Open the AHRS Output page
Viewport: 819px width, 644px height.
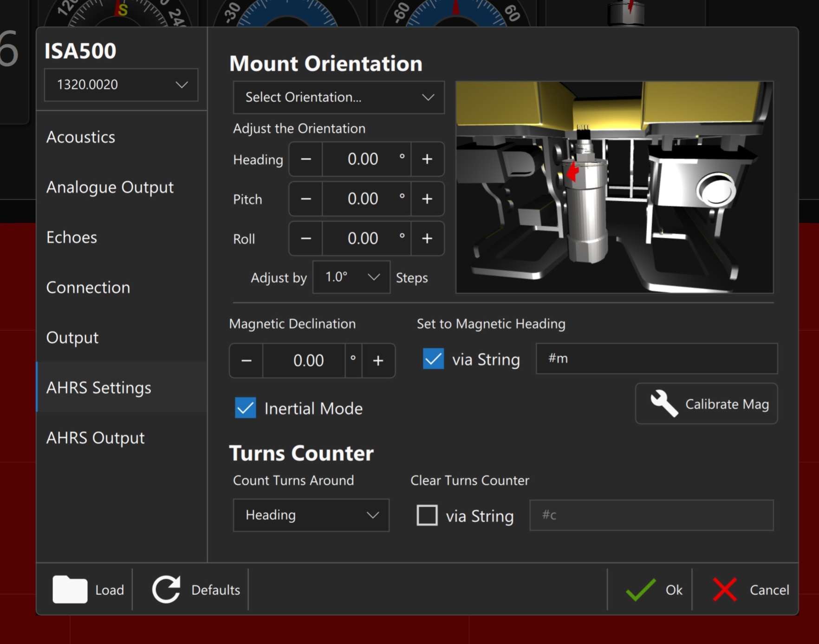point(121,438)
